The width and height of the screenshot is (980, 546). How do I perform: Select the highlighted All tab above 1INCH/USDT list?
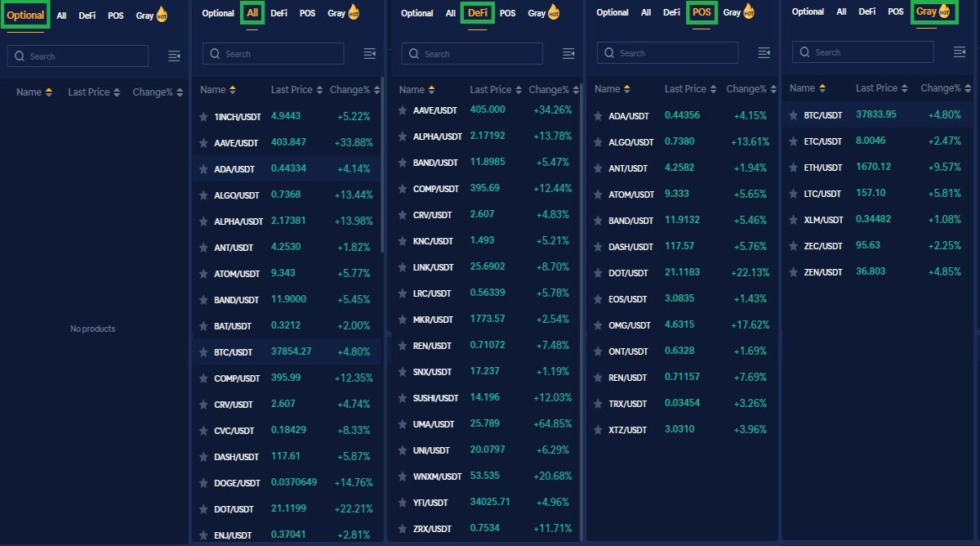click(252, 13)
